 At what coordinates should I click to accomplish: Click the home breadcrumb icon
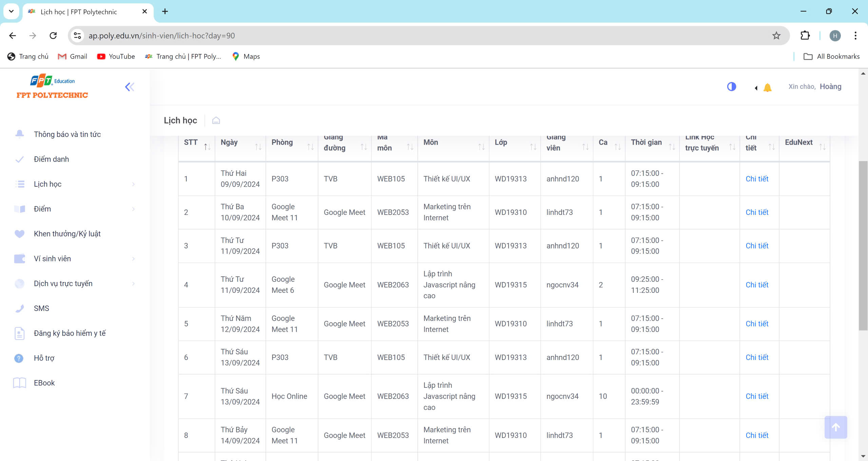pos(216,121)
